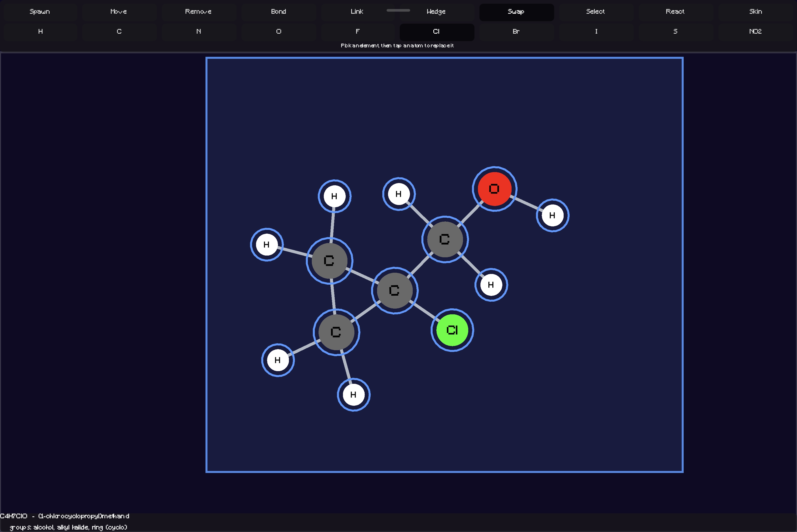Select the Link tool

(x=358, y=12)
